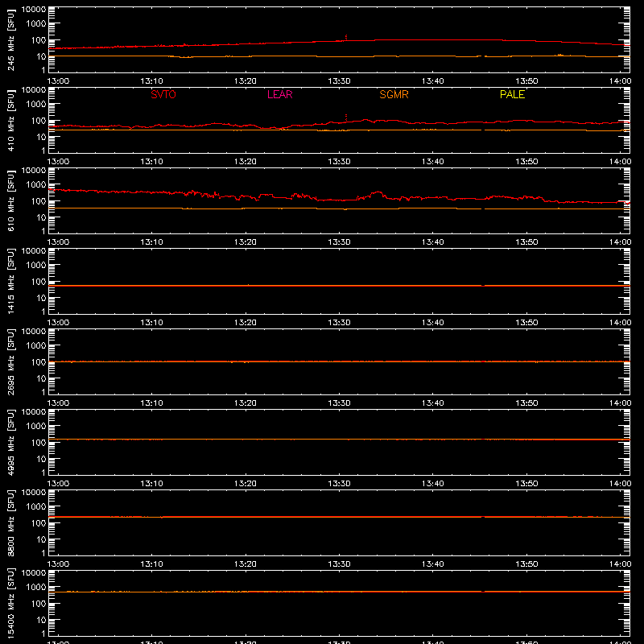Click 13:30 tick label under 1415 MHz plot
The image size is (644, 644).
[x=339, y=323]
